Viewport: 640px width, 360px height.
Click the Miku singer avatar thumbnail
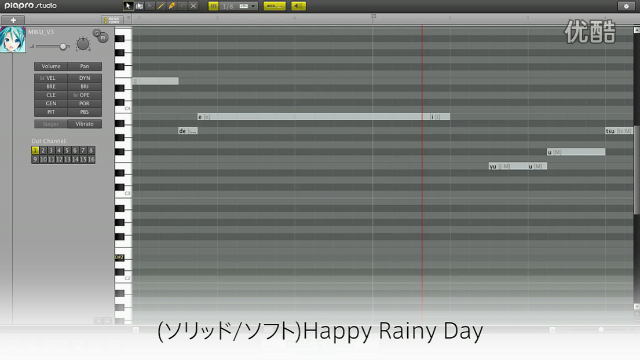point(13,39)
